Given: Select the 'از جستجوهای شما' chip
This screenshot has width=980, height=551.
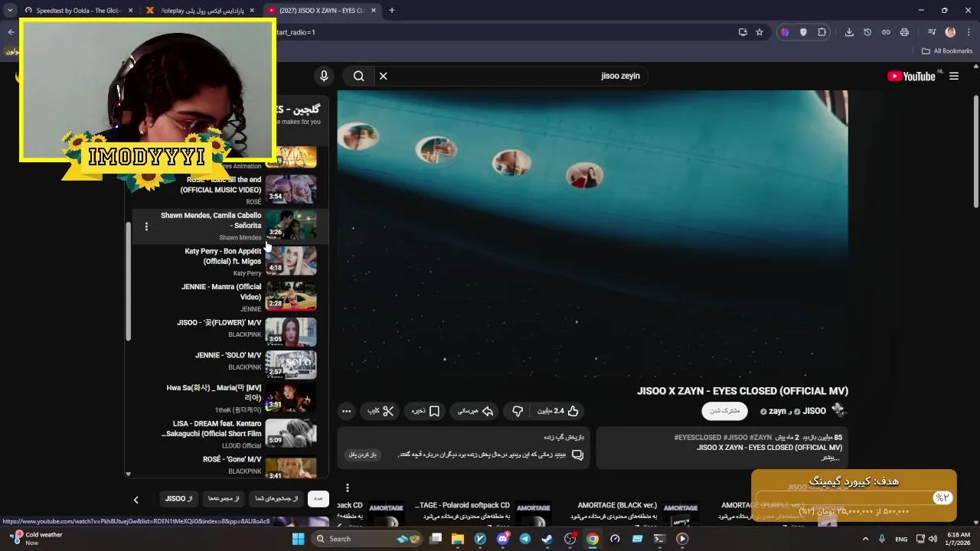Looking at the screenshot, I should (x=277, y=499).
